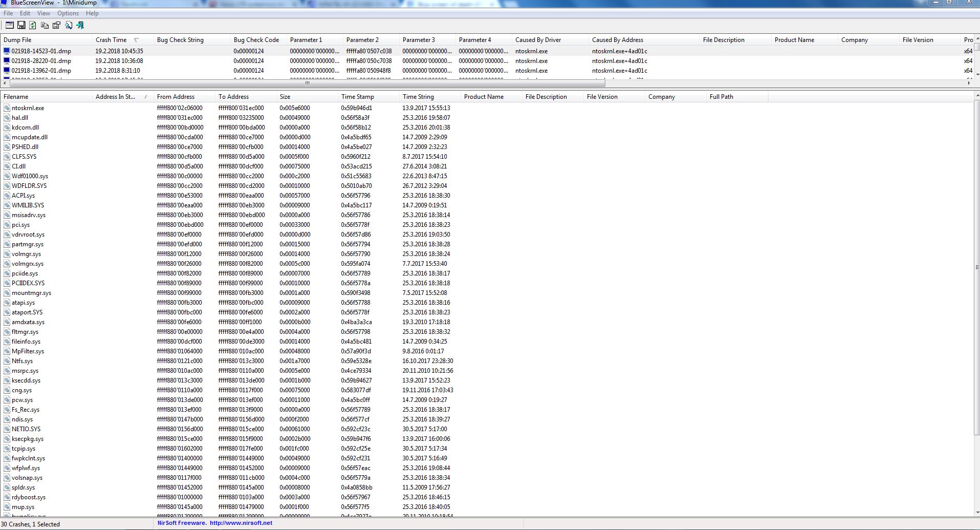
Task: Click the file icon next to MpFilter.sys
Action: [x=7, y=351]
